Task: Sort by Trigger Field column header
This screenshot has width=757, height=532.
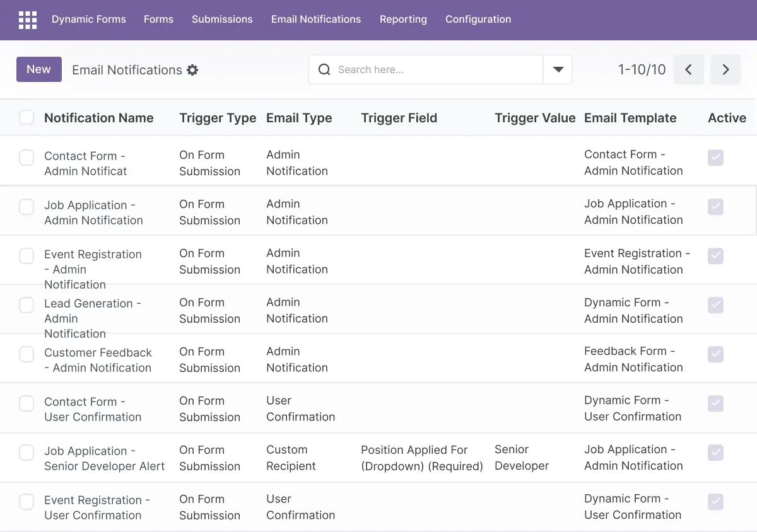Action: pos(399,118)
